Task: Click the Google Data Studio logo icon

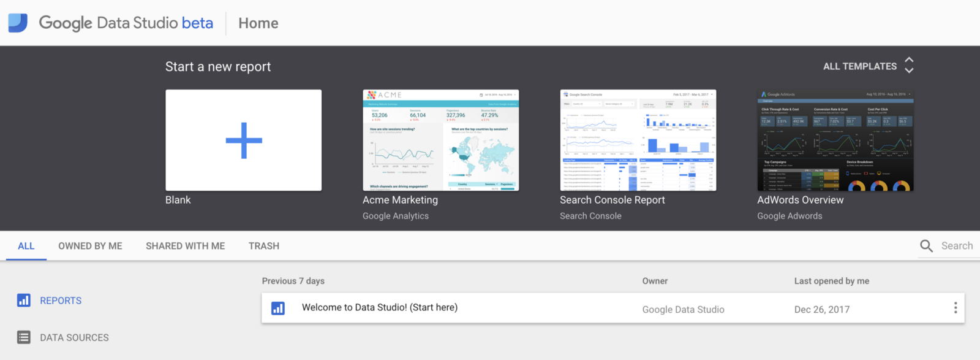Action: pos(18,23)
